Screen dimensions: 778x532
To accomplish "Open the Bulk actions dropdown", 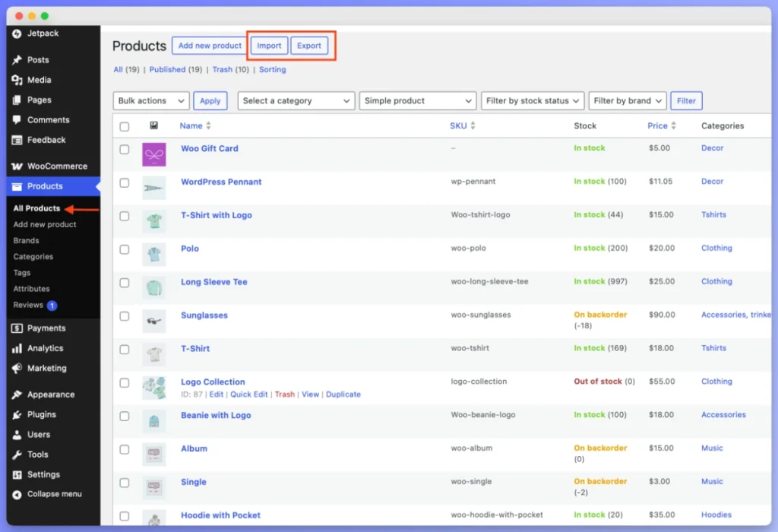I will (150, 100).
